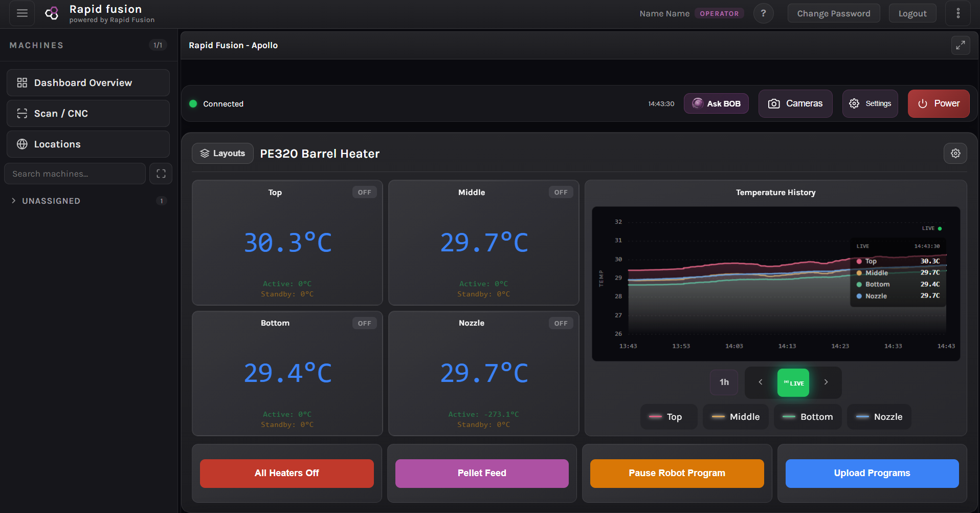Click the UNASSIGNED count badge 1
The image size is (980, 513).
coord(161,201)
